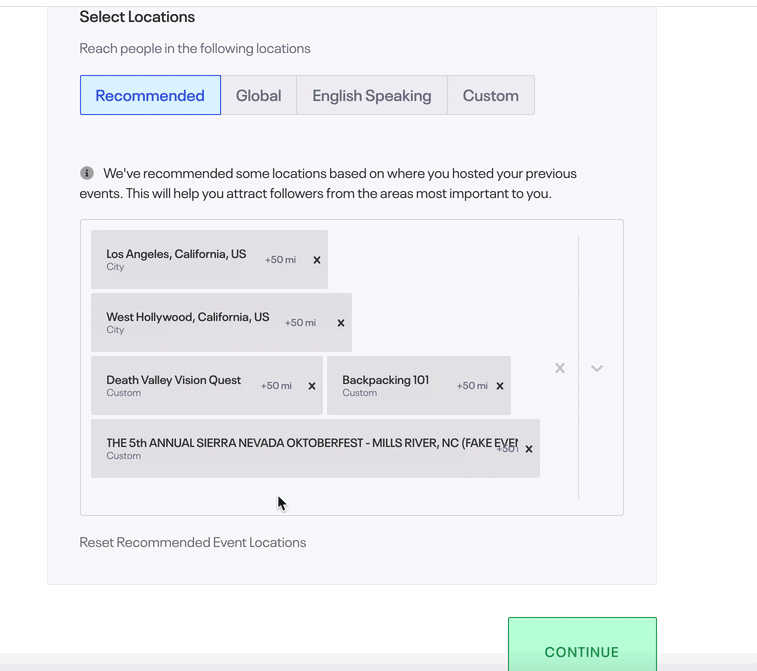This screenshot has height=671, width=757.
Task: Switch to the Global locations option
Action: pos(258,96)
